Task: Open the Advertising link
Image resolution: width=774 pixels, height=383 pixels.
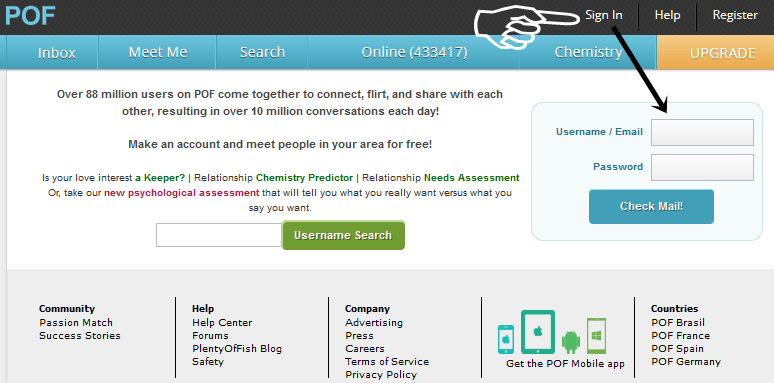Action: tap(374, 323)
